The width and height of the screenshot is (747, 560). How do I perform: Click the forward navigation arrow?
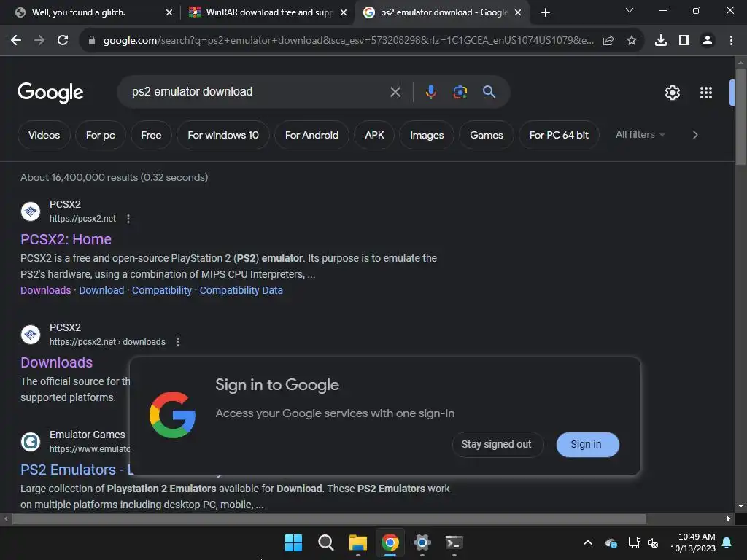click(39, 41)
